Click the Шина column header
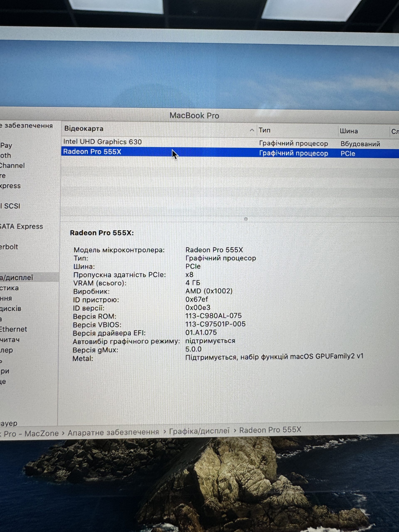The image size is (399, 532). click(349, 131)
